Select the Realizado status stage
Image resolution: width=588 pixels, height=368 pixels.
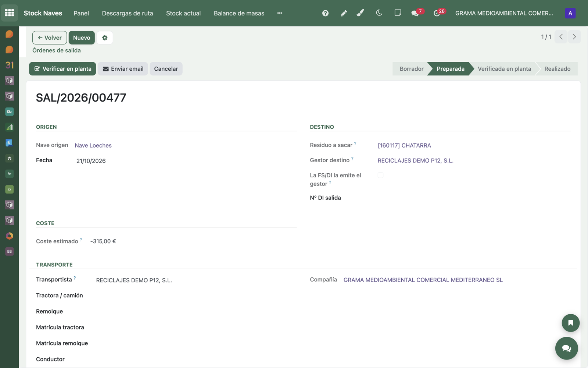pos(557,69)
